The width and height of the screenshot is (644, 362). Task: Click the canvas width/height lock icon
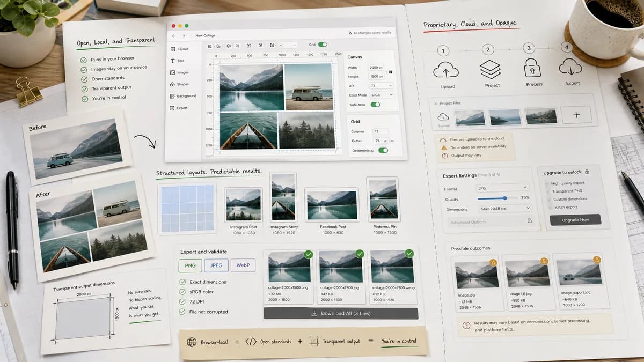390,72
